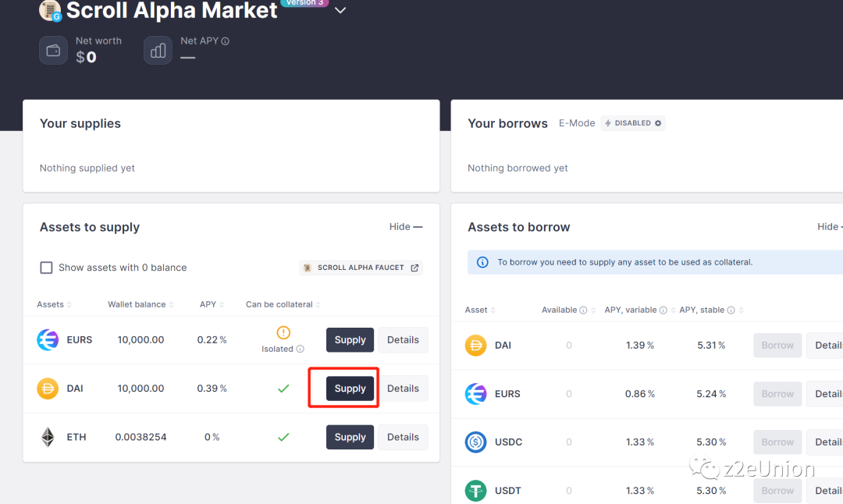Collapse the Assets to borrow panel
843x504 pixels.
[829, 227]
